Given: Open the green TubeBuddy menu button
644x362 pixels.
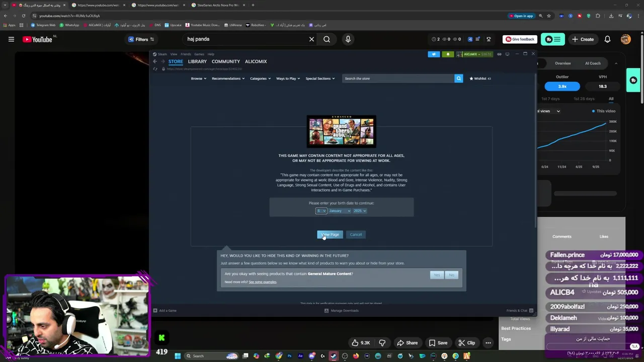Looking at the screenshot, I should (x=553, y=39).
